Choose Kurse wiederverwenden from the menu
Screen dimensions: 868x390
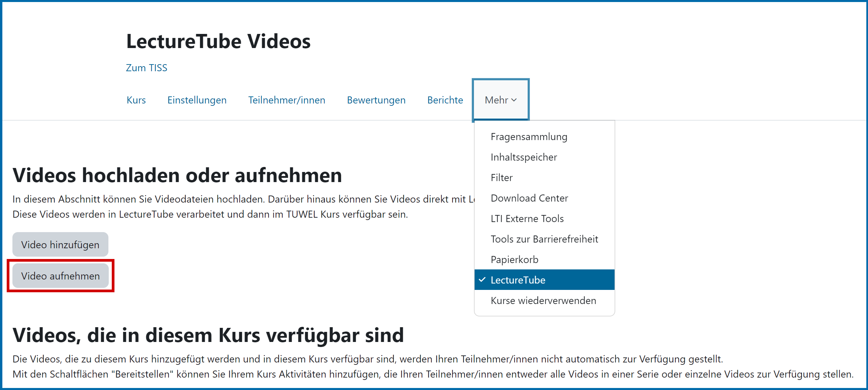[x=544, y=300]
